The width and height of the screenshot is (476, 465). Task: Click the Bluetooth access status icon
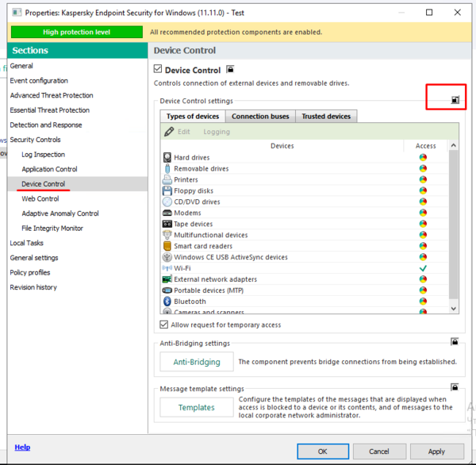423,301
